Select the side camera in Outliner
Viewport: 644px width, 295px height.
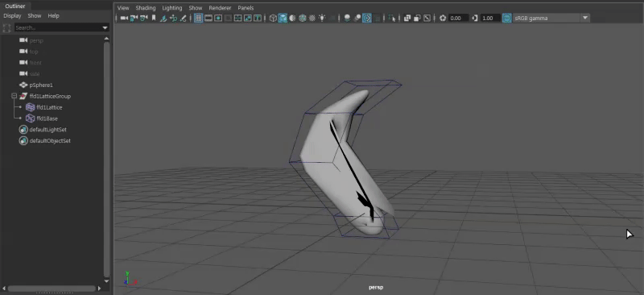(35, 73)
